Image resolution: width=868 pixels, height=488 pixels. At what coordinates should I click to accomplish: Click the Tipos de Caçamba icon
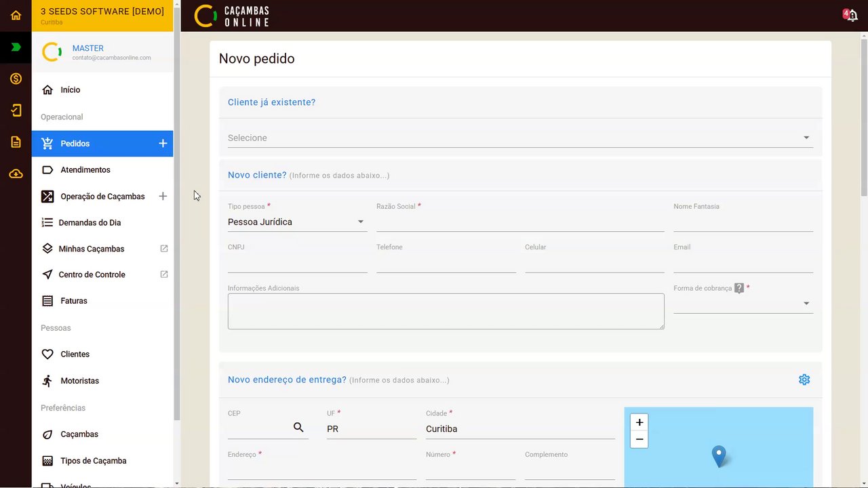click(47, 461)
